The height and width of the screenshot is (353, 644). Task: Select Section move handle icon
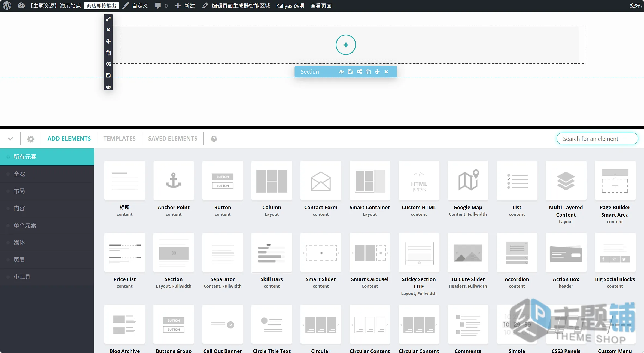coord(377,72)
